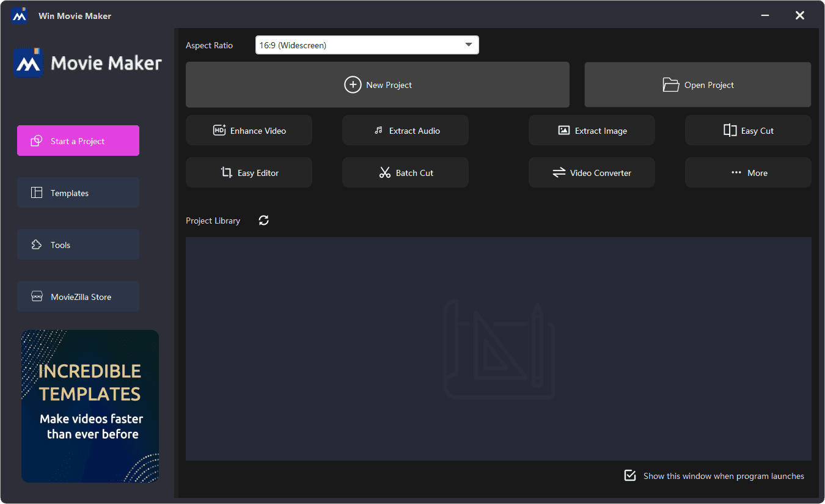Click the "Aspect Ratio" label
This screenshot has height=504, width=825.
[x=209, y=45]
